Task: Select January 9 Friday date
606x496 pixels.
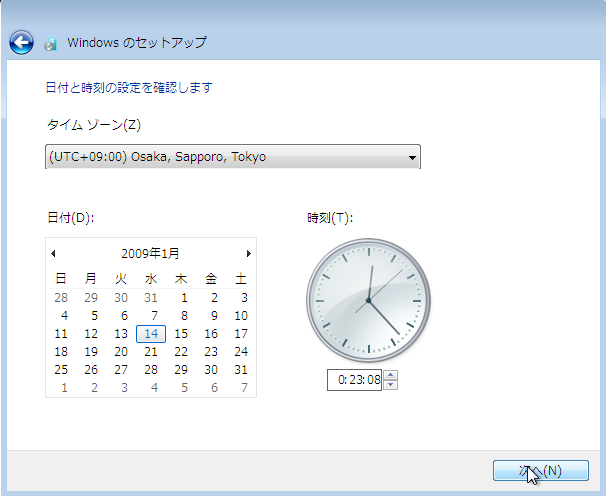Action: 214,315
